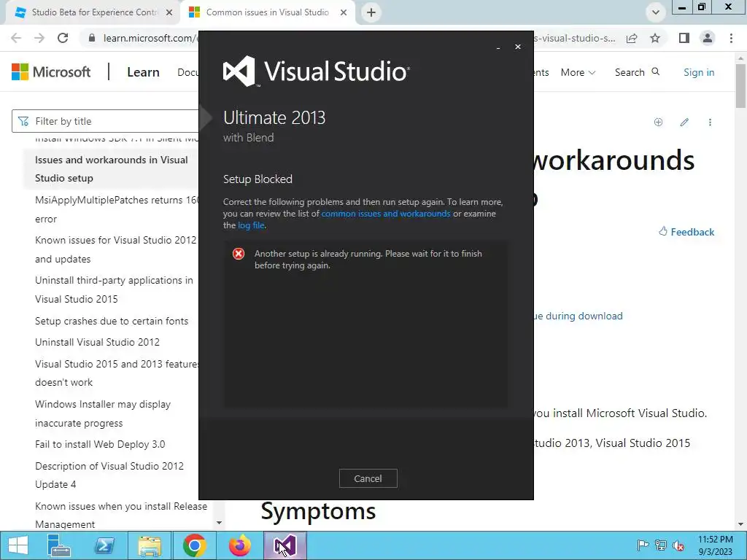Open Known issues for Visual Studio 2012 article
Screen dimensions: 747x560
[116, 249]
